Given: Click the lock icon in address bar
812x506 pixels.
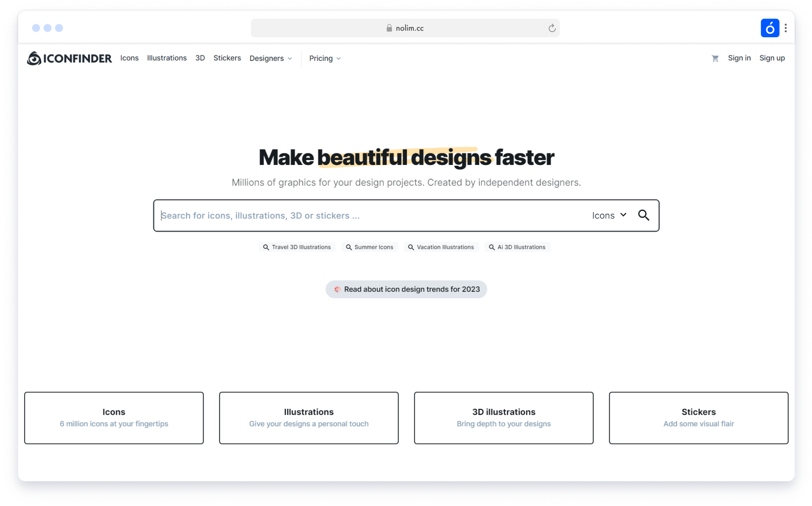Looking at the screenshot, I should (389, 28).
